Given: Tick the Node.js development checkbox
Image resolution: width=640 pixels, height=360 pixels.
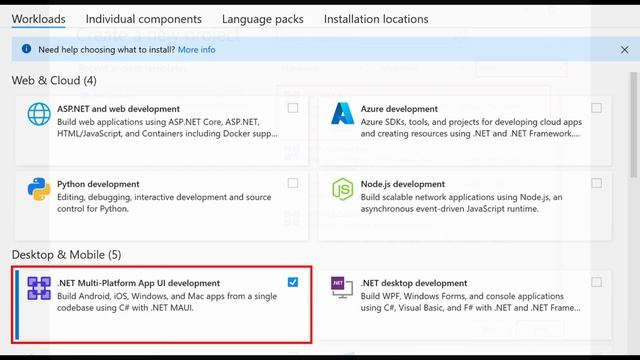Looking at the screenshot, I should (x=596, y=183).
